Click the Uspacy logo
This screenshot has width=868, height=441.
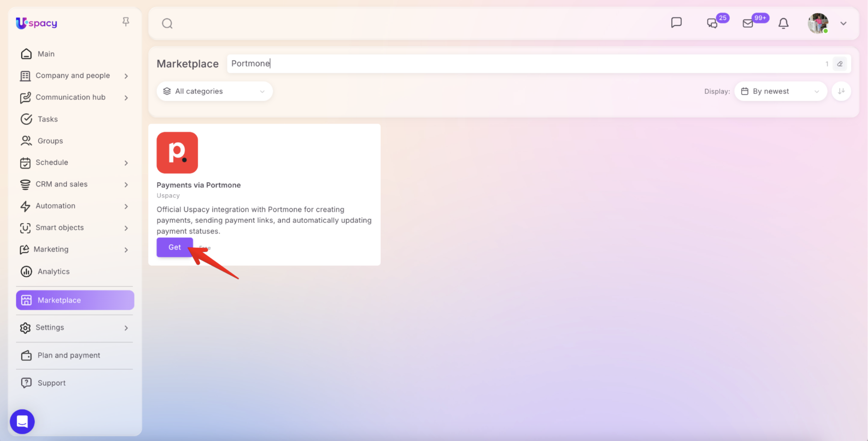pos(36,23)
